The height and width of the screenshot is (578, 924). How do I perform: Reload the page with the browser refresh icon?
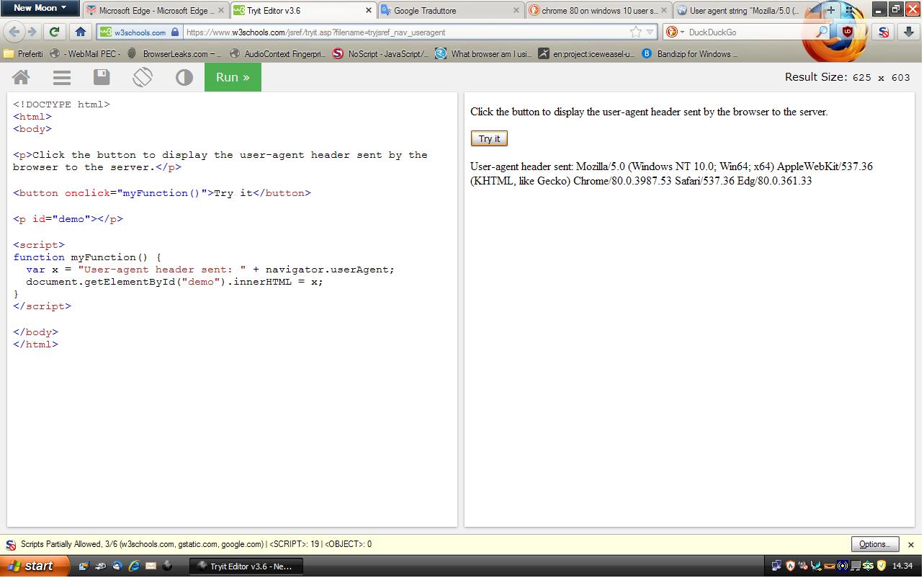[54, 32]
